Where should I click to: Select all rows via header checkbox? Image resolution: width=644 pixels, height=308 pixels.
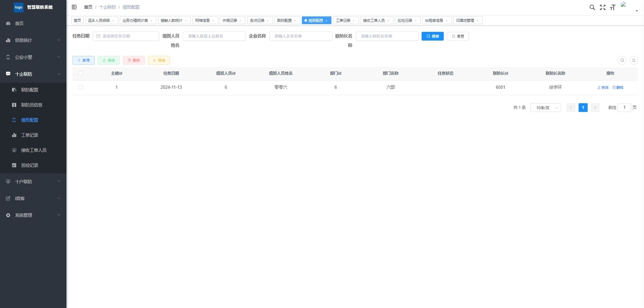(x=80, y=73)
